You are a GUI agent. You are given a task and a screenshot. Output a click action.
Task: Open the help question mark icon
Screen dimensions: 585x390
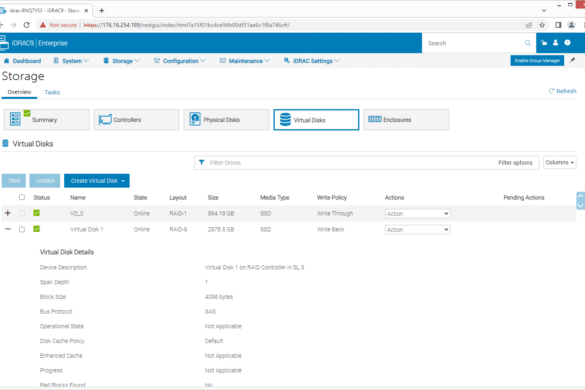(x=567, y=43)
